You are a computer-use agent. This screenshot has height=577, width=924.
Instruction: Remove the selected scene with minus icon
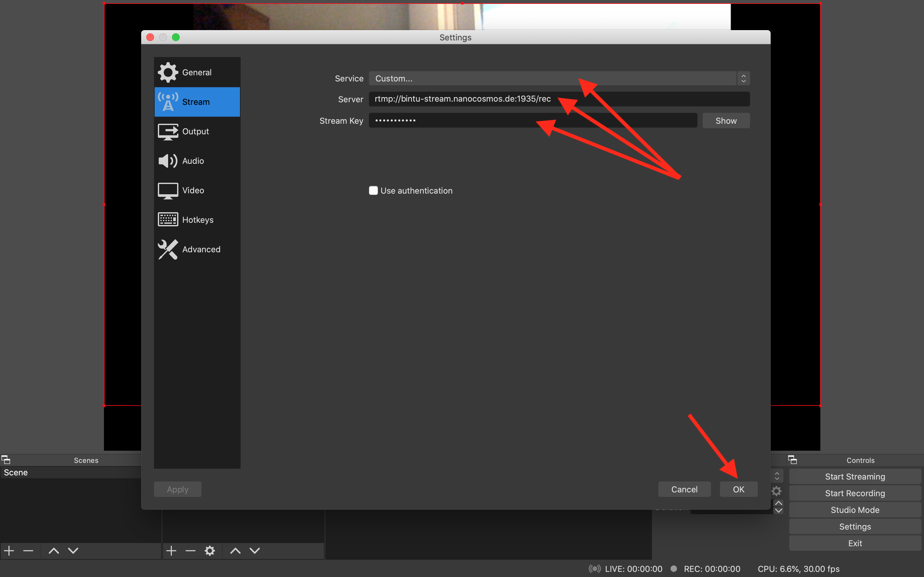click(28, 550)
